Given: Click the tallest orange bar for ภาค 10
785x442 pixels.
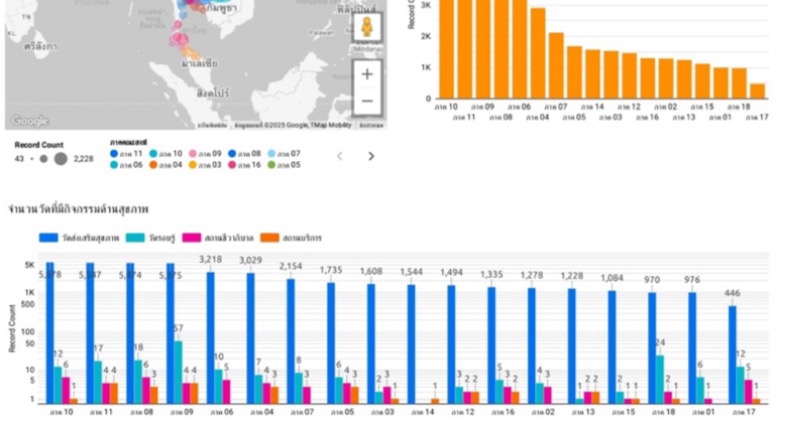Looking at the screenshot, I should [447, 50].
